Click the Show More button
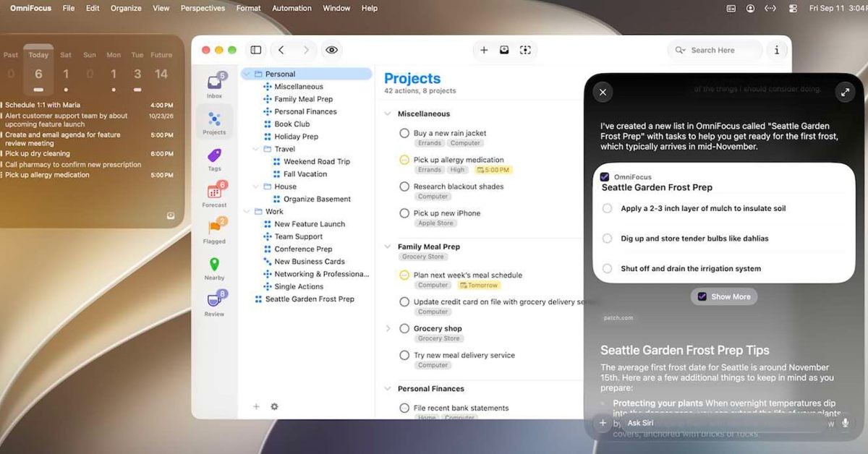The image size is (868, 454). [724, 296]
